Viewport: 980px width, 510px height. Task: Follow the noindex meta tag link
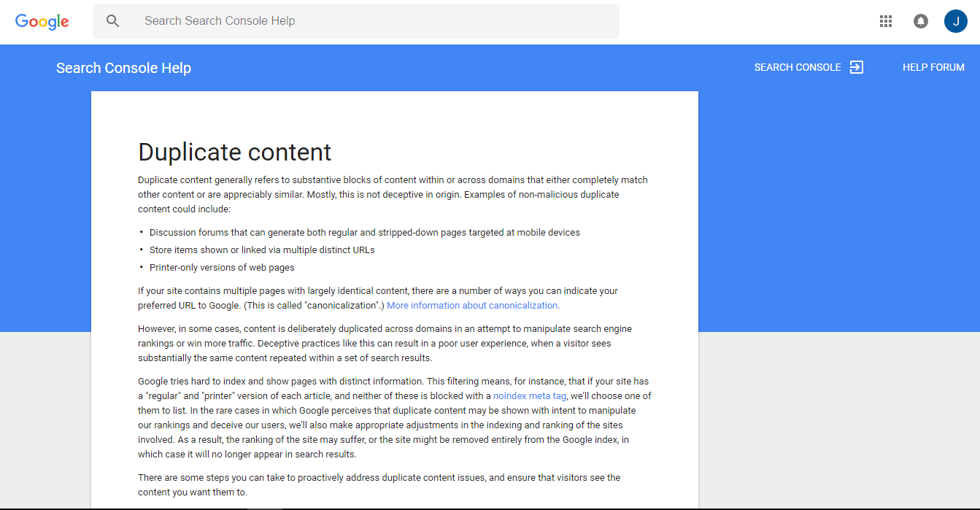click(x=529, y=396)
